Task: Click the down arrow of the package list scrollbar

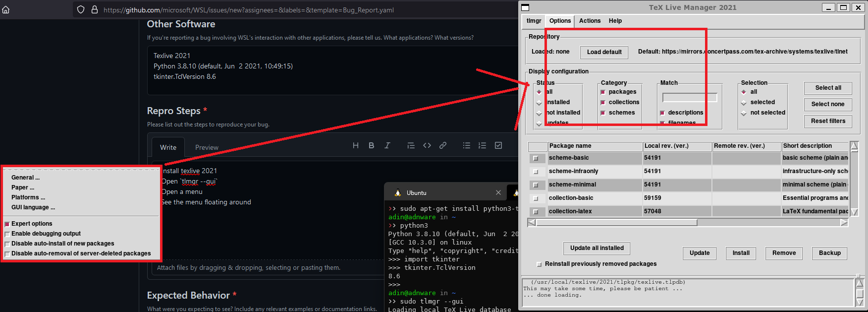Action: point(854,212)
